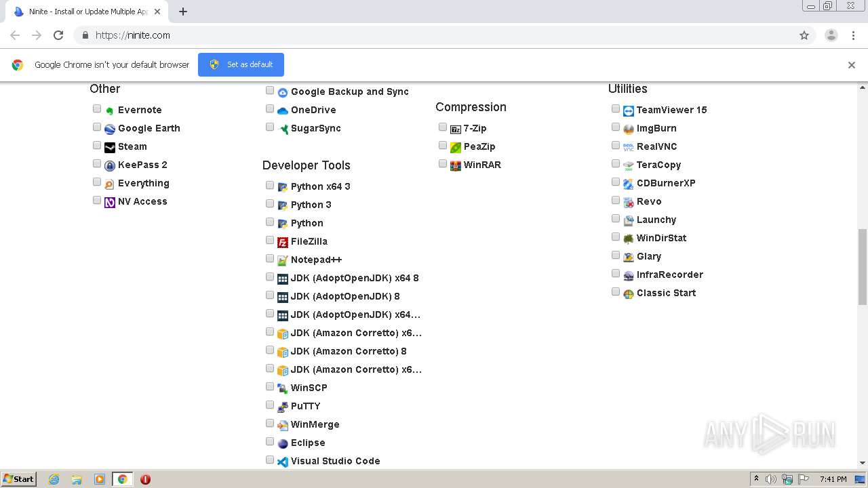Screen dimensions: 868x488
Task: Open the Chrome three-dot menu
Action: tap(853, 35)
